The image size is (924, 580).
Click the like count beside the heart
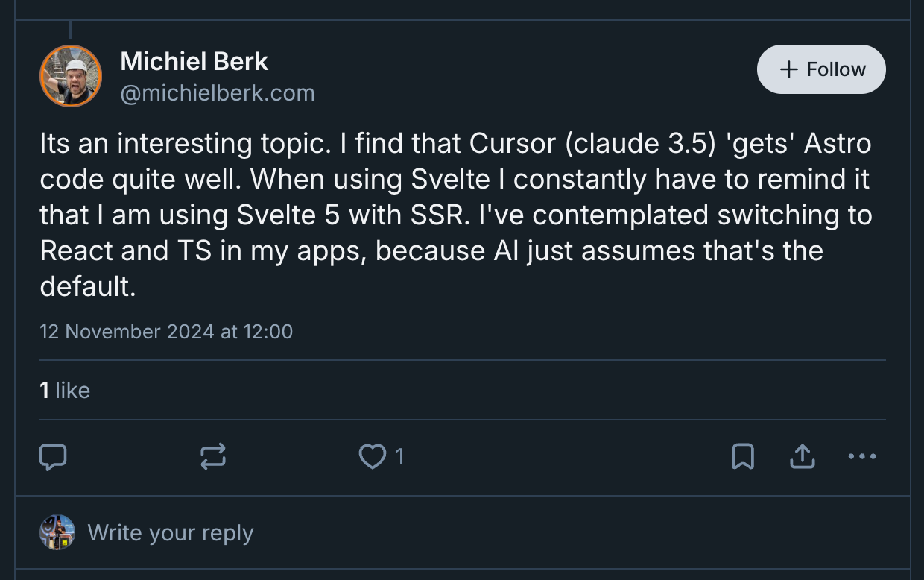399,456
